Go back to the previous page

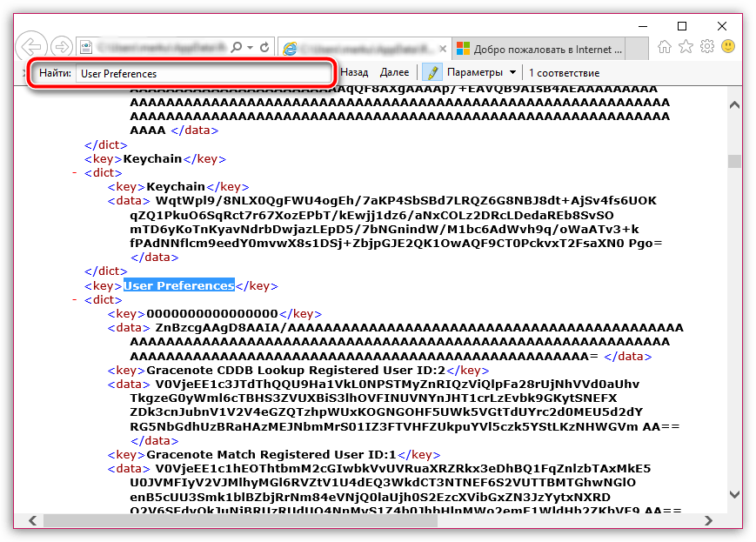pos(32,46)
